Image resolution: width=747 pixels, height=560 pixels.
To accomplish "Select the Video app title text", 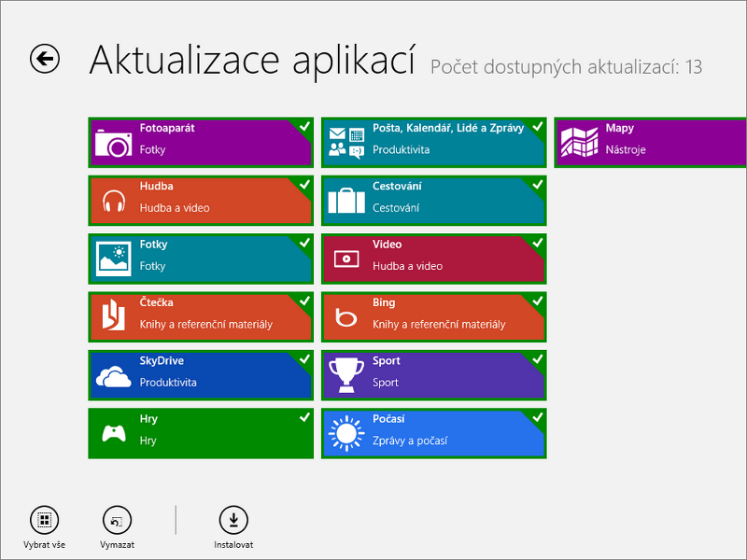I will click(387, 245).
